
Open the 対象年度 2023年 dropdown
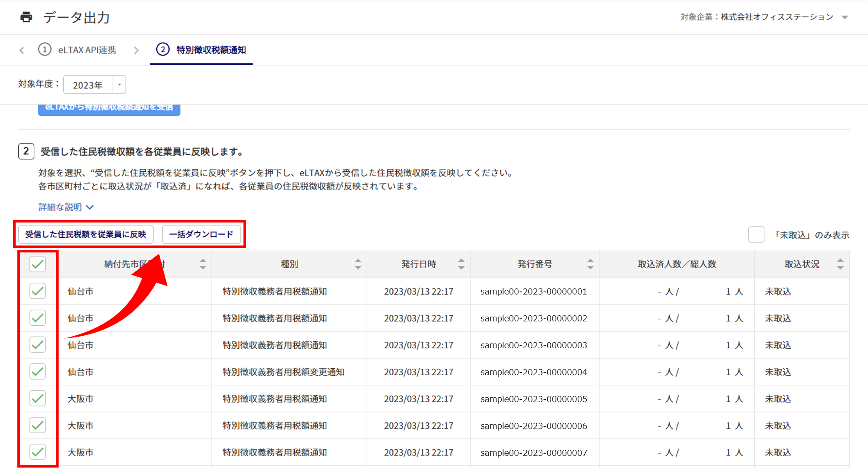pos(119,85)
